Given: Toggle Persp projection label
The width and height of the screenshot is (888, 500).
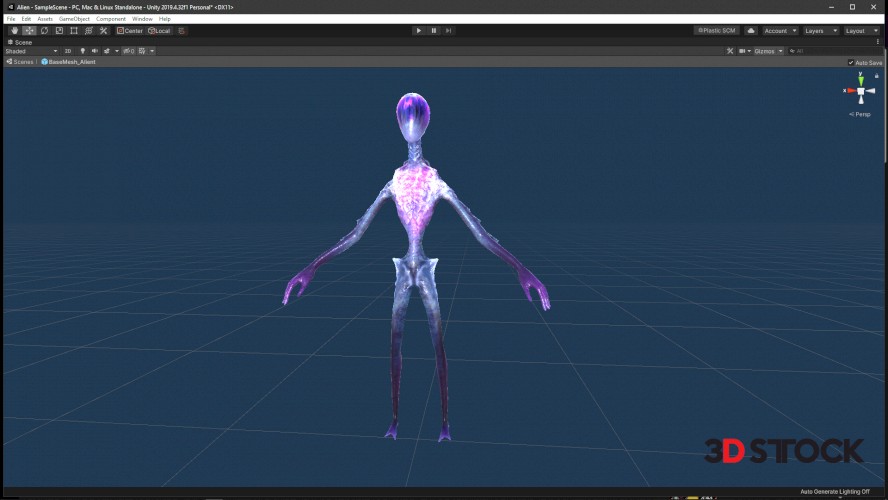Looking at the screenshot, I should tap(860, 114).
